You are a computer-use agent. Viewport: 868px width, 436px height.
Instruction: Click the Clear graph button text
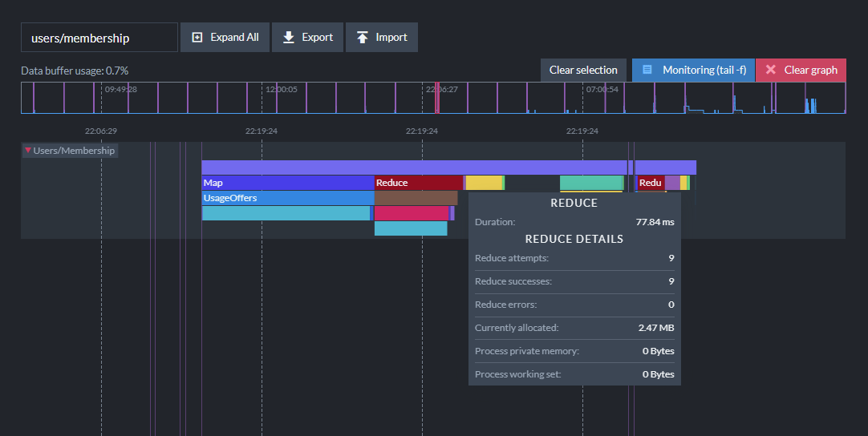(x=810, y=70)
